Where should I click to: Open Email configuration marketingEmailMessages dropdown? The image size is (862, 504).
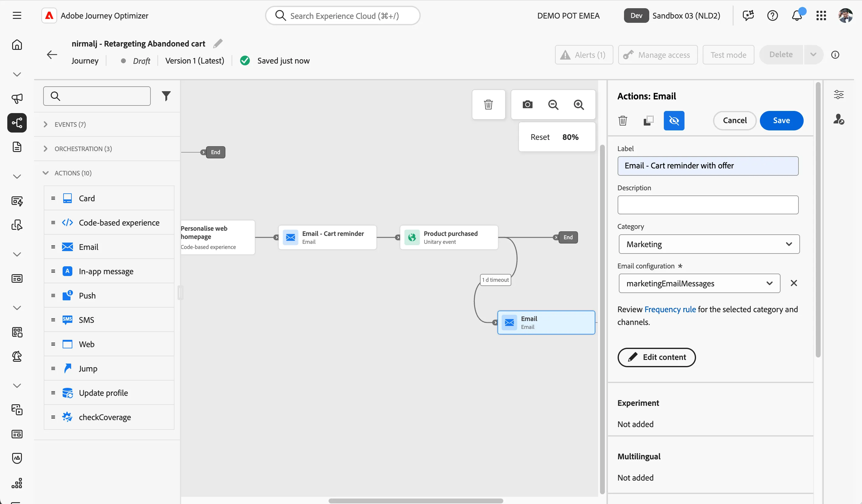pos(699,283)
